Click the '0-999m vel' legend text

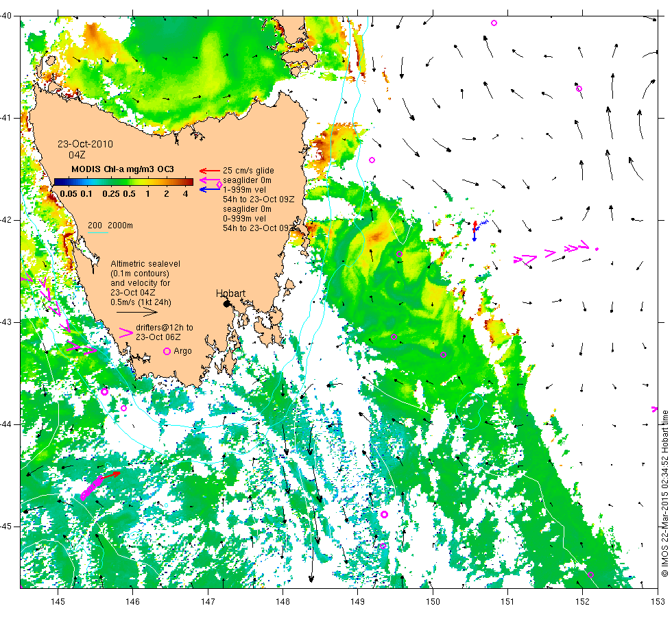point(244,219)
